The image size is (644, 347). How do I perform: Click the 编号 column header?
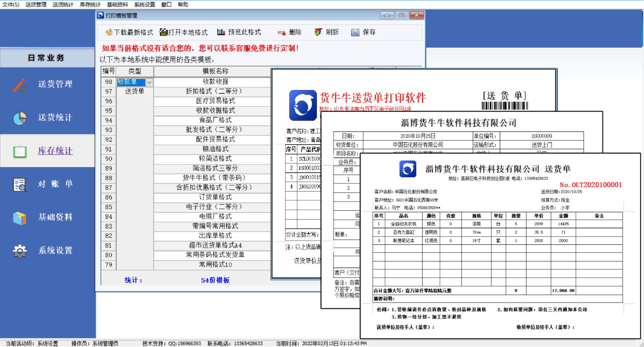pyautogui.click(x=109, y=71)
